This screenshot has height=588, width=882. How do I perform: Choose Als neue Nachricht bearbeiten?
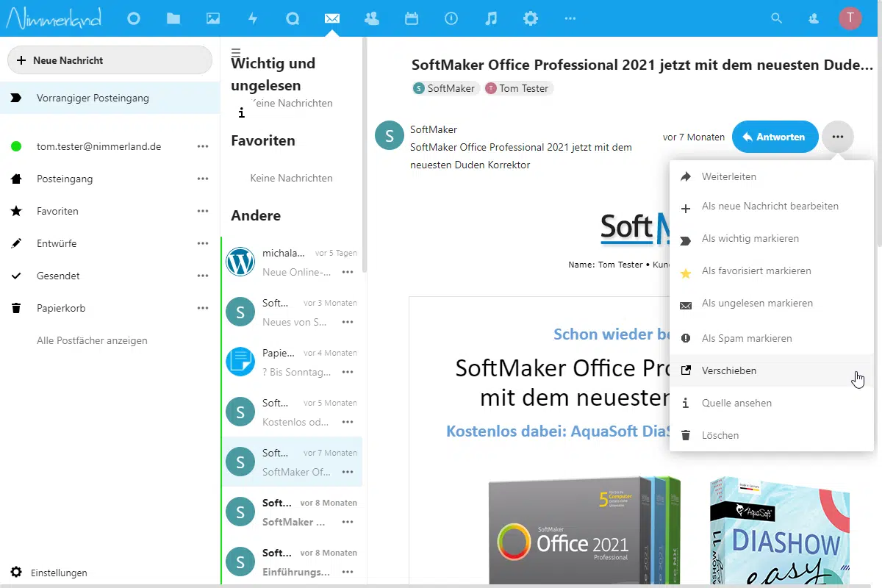[x=772, y=207]
